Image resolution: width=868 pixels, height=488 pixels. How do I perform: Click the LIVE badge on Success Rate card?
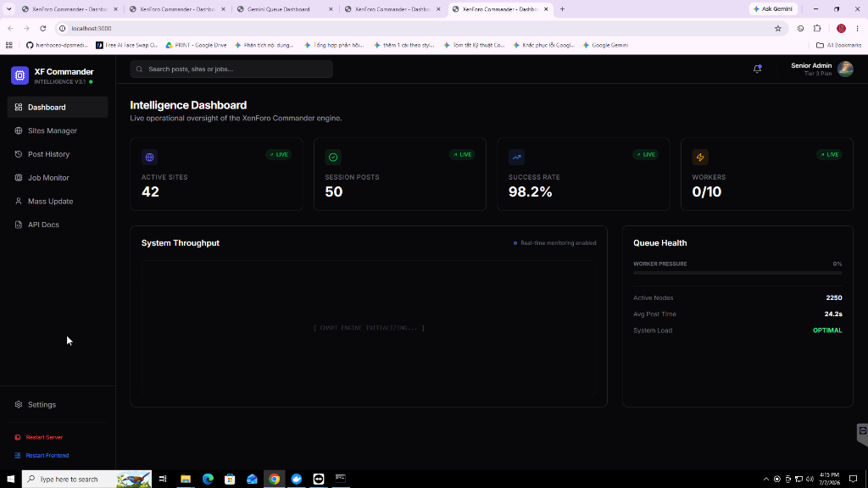pos(645,155)
